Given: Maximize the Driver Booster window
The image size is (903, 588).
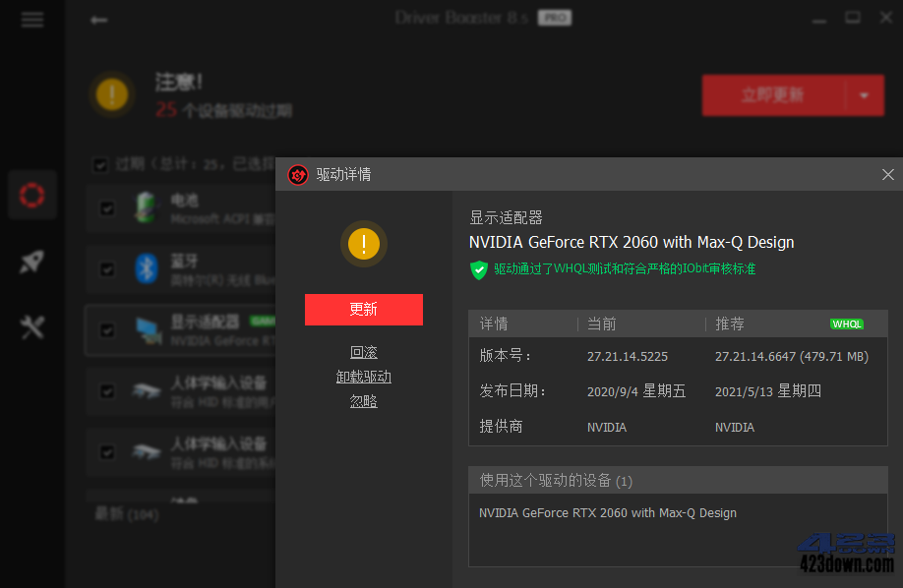Looking at the screenshot, I should [x=853, y=18].
